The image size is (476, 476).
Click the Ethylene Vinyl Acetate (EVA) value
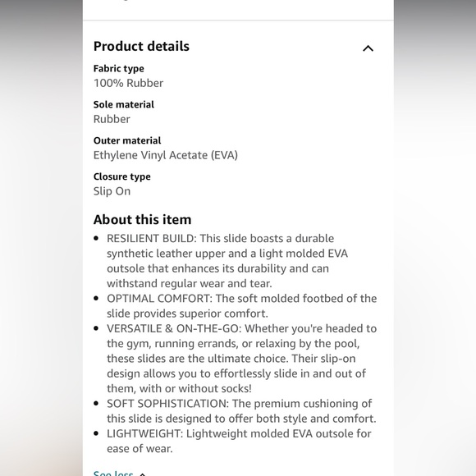[166, 155]
